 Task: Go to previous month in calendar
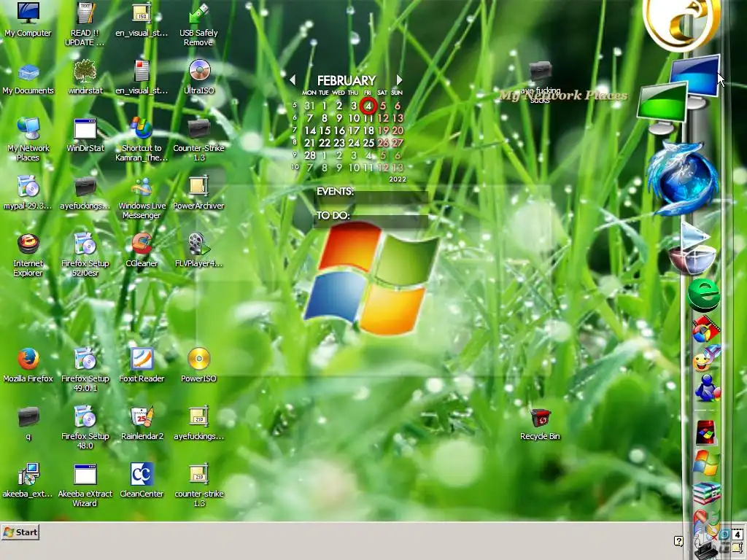pyautogui.click(x=293, y=79)
